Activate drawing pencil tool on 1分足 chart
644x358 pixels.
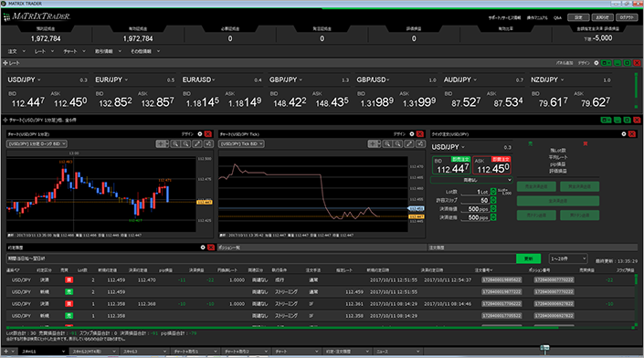[197, 143]
